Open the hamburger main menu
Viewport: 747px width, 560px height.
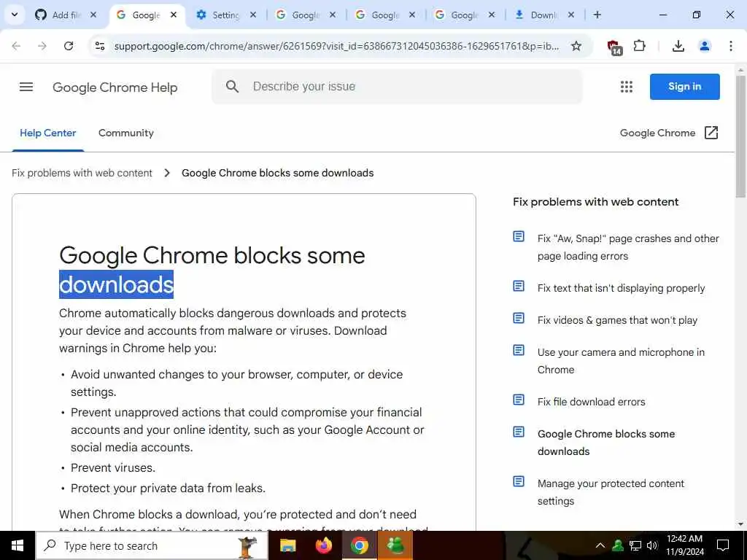click(x=26, y=87)
